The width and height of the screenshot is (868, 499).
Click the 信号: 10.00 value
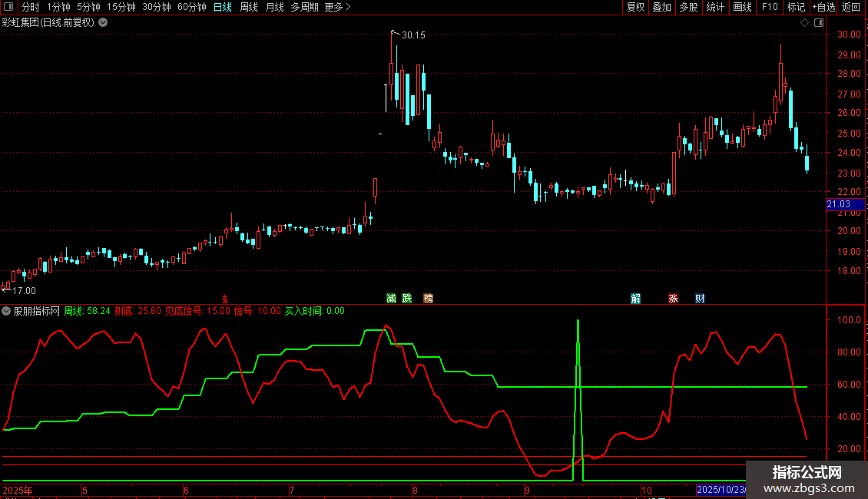click(257, 311)
